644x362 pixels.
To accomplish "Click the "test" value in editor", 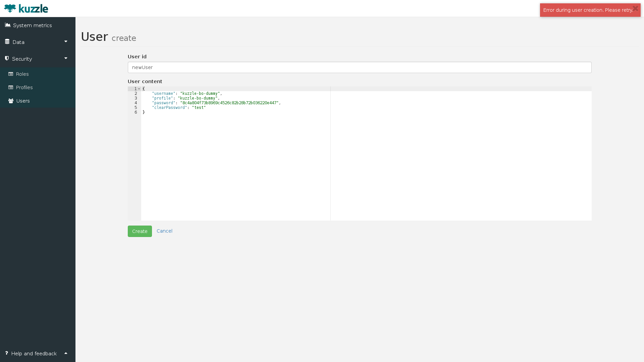I will click(199, 108).
